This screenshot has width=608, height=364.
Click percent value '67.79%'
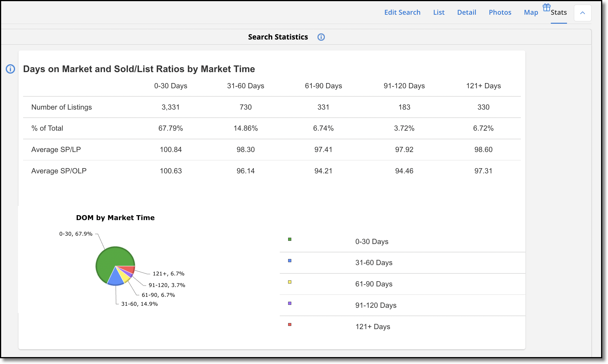point(171,128)
